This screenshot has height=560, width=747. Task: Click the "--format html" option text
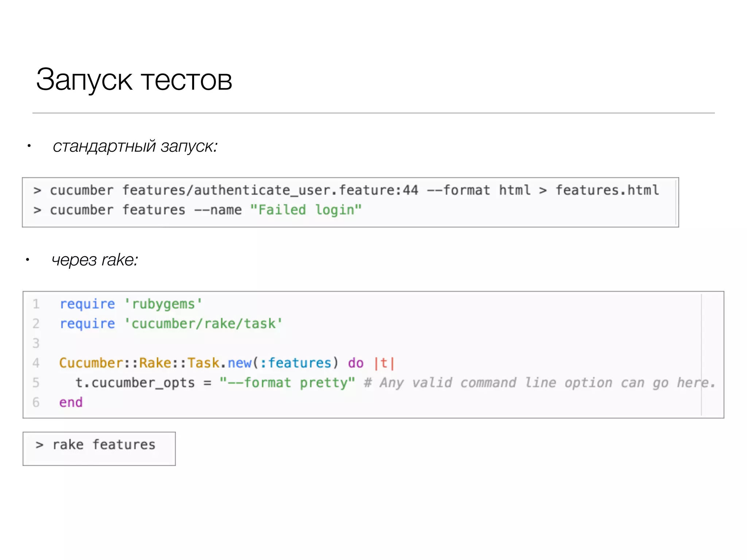coord(479,190)
